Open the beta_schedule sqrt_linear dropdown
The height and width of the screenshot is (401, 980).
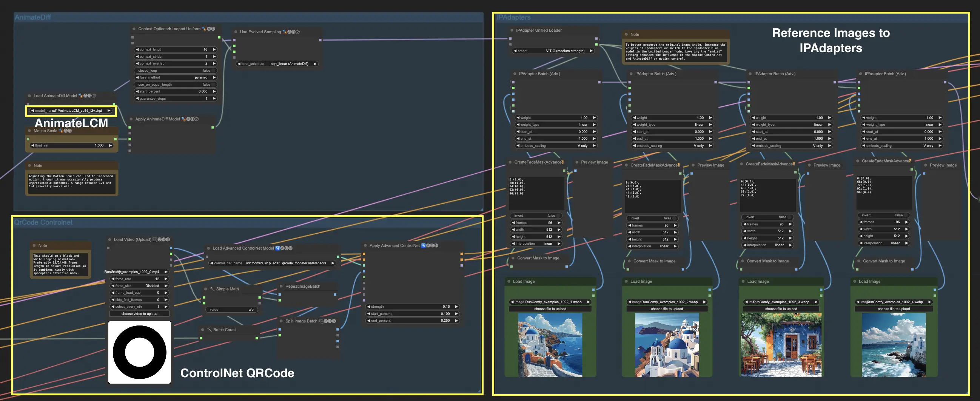(277, 64)
